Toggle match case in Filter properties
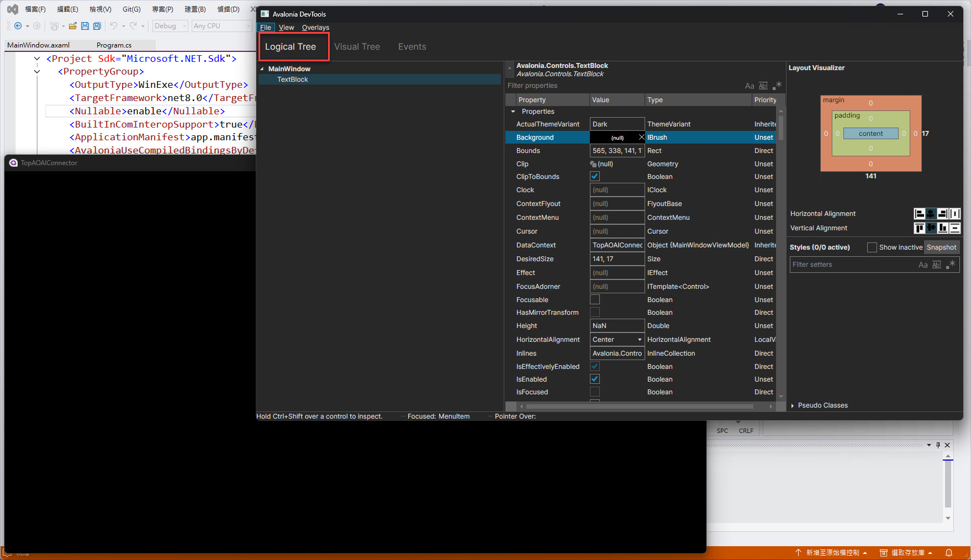Viewport: 971px width, 560px height. click(750, 86)
